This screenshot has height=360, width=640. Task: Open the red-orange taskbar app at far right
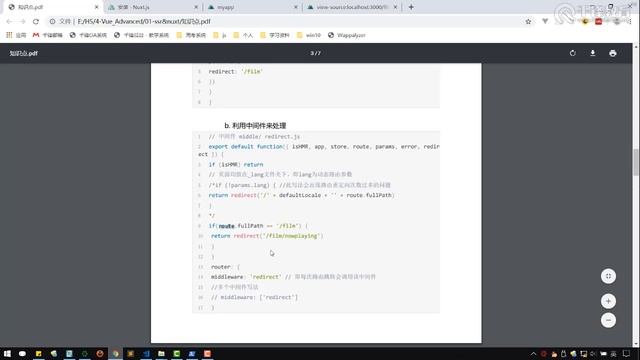coord(207,353)
